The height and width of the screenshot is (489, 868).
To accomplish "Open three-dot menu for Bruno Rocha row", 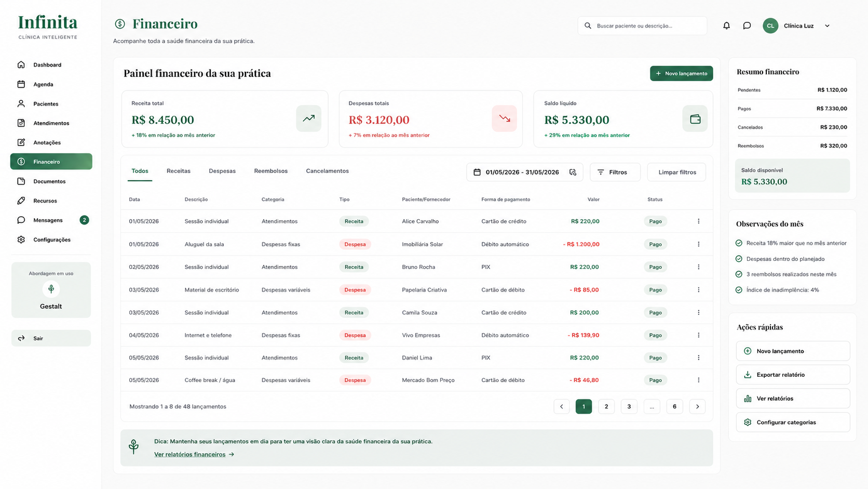I will (x=698, y=267).
